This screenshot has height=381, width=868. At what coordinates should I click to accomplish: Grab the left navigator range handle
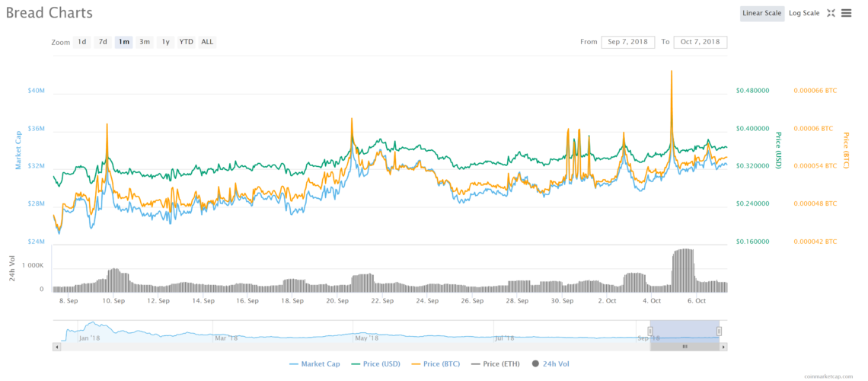click(650, 331)
